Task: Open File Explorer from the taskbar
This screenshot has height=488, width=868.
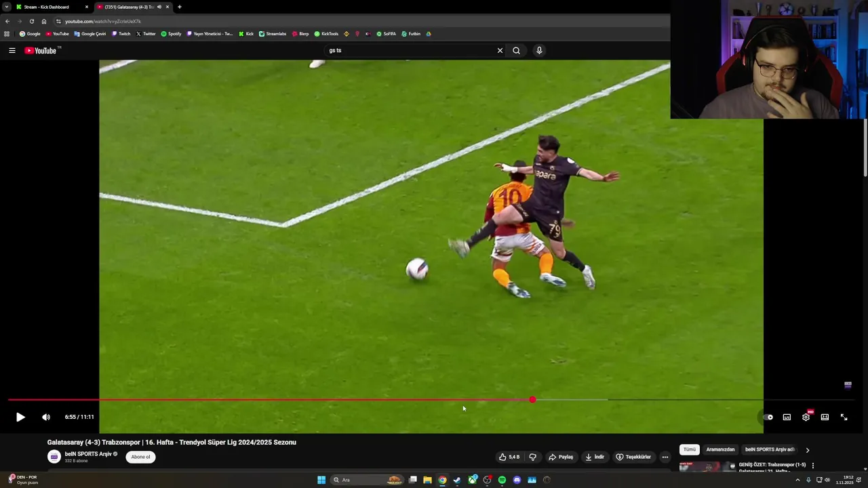Action: tap(427, 480)
